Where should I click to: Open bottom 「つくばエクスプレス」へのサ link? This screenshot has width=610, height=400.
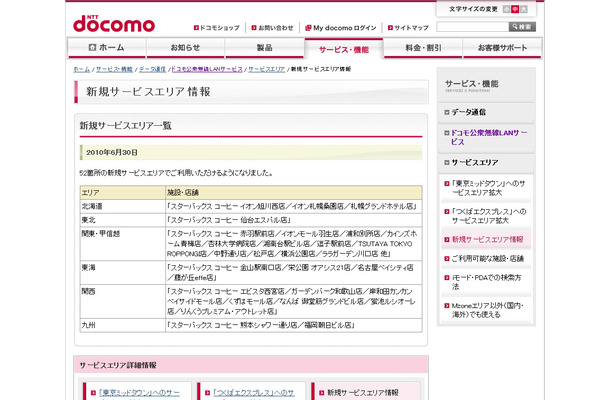pyautogui.click(x=253, y=393)
